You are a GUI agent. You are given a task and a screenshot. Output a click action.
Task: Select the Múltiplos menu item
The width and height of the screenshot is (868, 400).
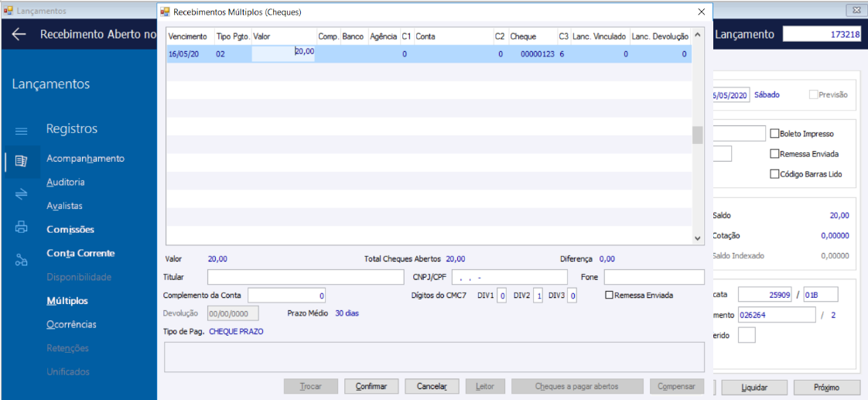pos(67,301)
